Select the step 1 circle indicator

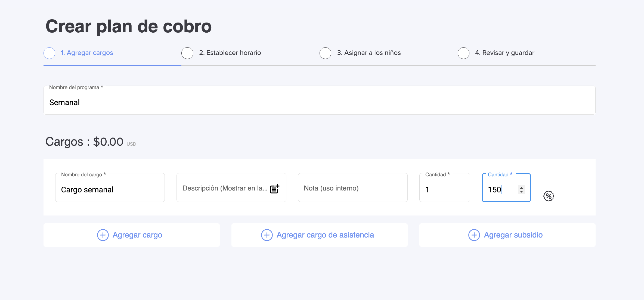tap(49, 53)
